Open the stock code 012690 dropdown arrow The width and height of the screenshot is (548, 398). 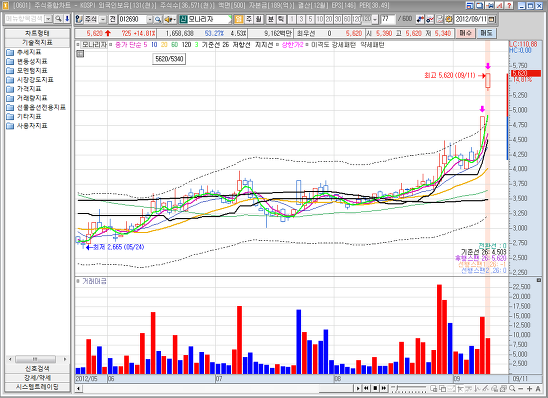coord(150,19)
